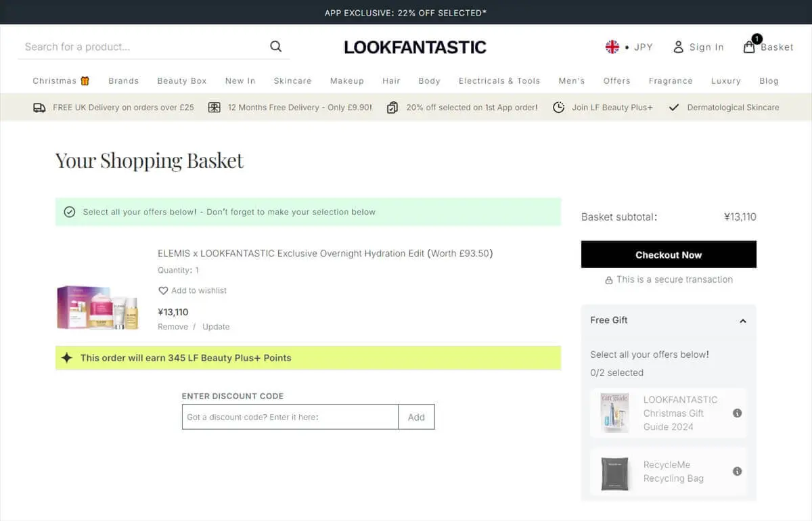Click Dermatological Skincare link

coord(733,108)
